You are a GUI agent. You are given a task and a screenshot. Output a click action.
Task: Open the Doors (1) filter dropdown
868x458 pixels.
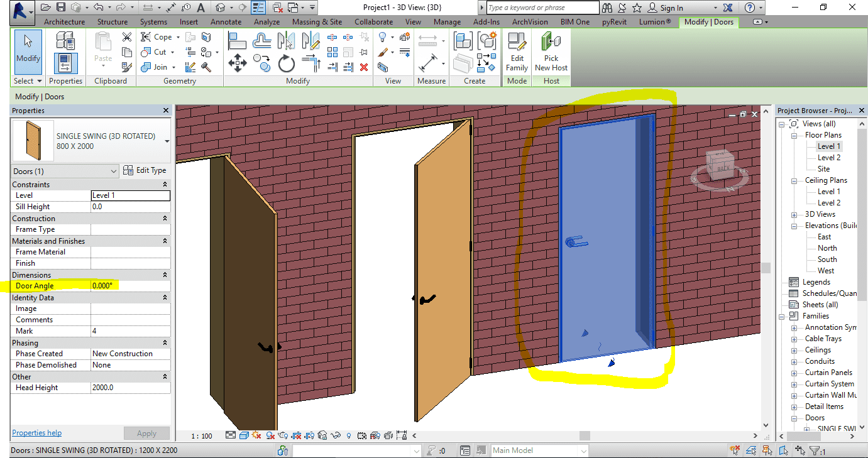pos(65,171)
